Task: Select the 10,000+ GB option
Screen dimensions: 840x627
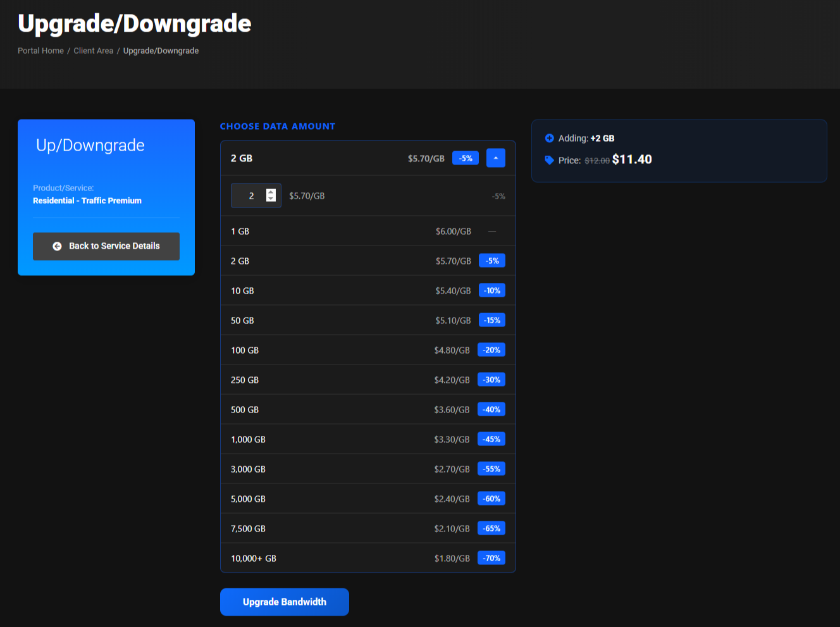Action: (368, 558)
